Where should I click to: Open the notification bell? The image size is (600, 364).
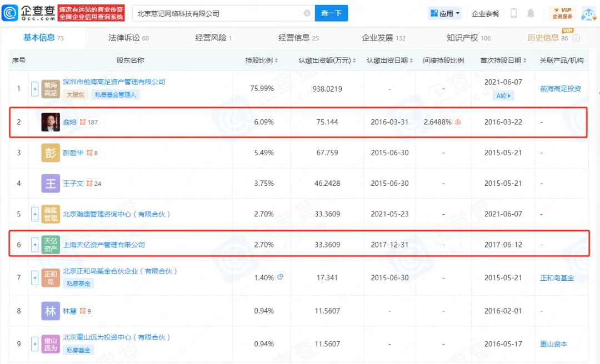pos(531,13)
